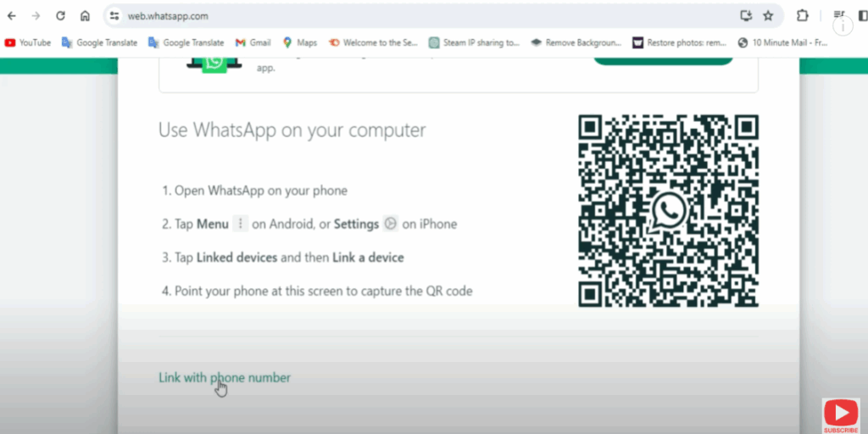Click the browser forward arrow
Image resolution: width=868 pixels, height=434 pixels.
(x=36, y=16)
